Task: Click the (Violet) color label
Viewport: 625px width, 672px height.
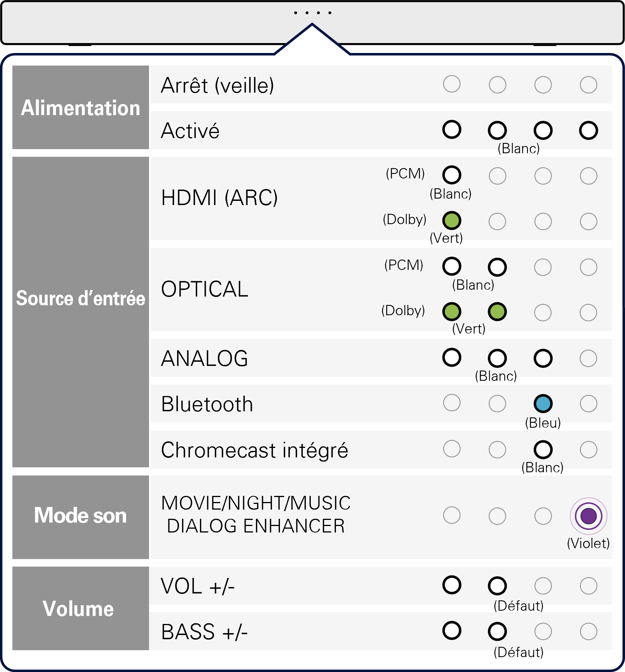Action: [x=588, y=543]
